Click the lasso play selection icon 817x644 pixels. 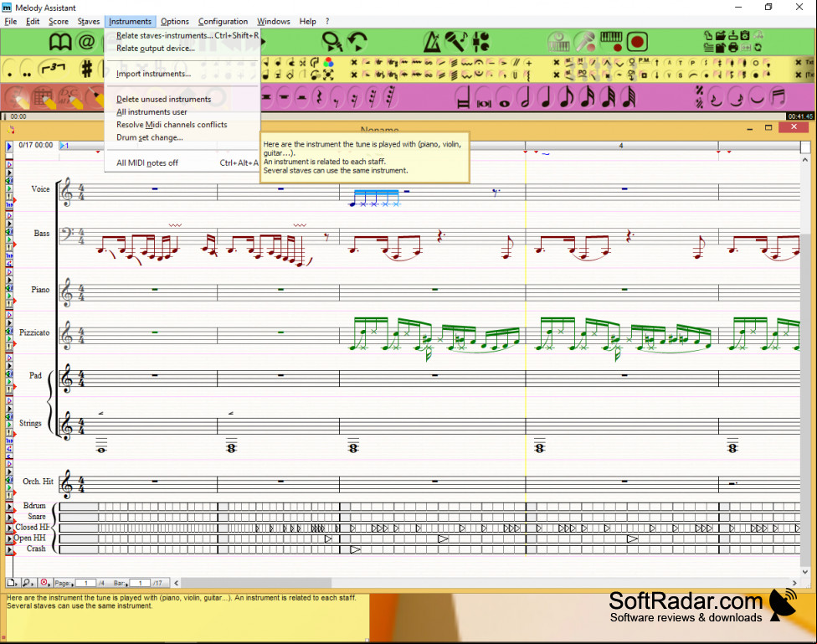pyautogui.click(x=331, y=42)
